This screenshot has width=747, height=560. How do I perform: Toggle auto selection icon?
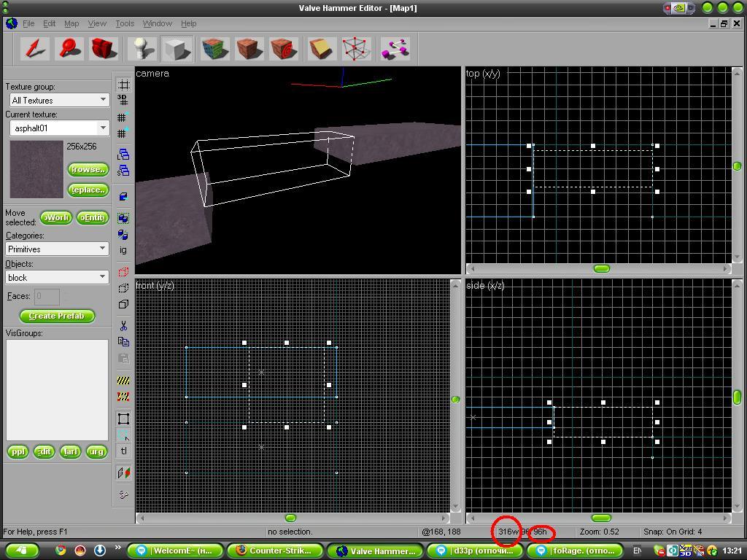(123, 435)
